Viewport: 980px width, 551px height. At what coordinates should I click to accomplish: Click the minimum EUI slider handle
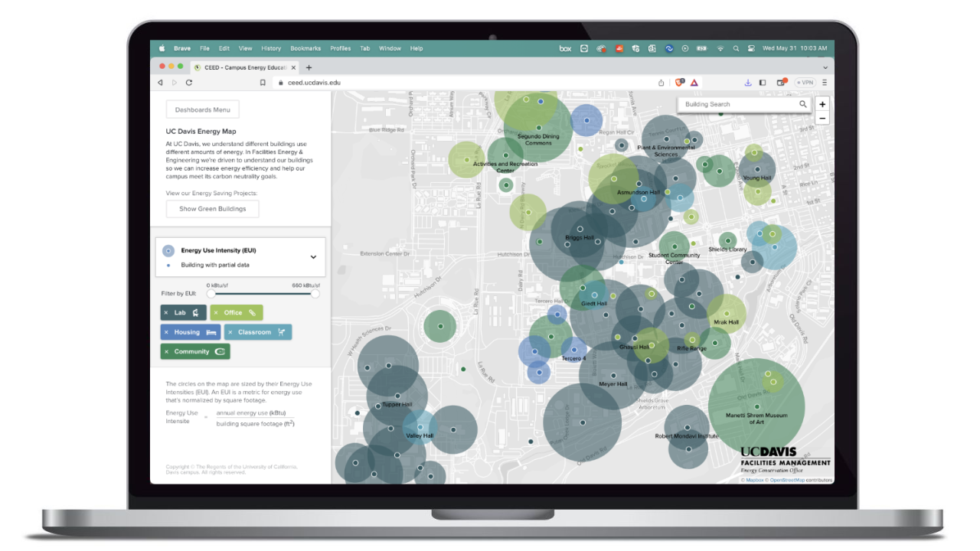[x=211, y=293]
